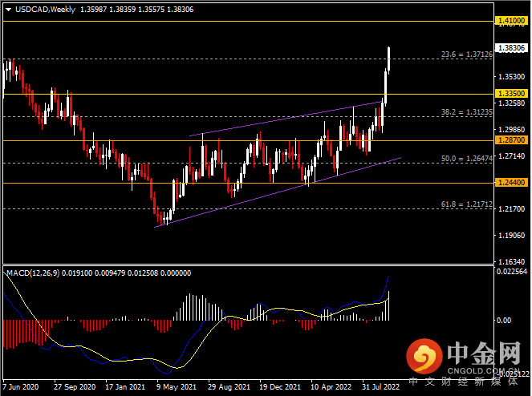Screen dimensions: 532x396
Task: Select the 1.33500 yellow price label
Action: coord(512,93)
